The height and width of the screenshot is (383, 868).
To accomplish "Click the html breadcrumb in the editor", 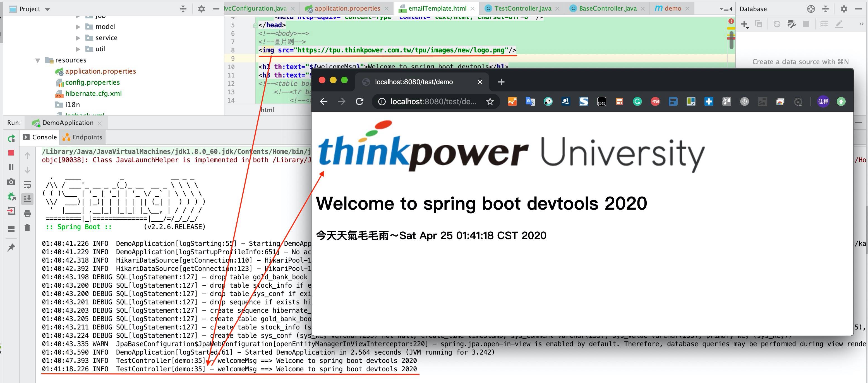I will coord(267,110).
